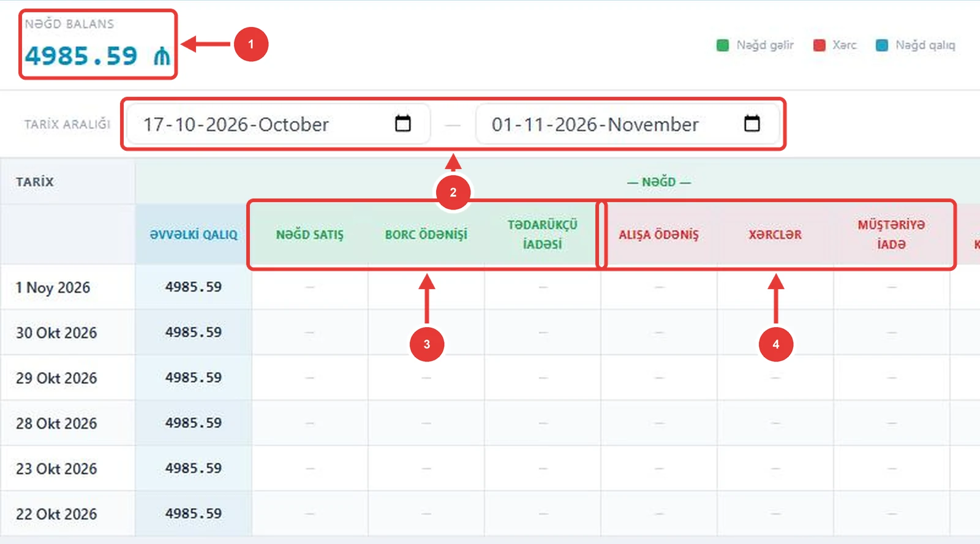Select the BORC ÖDƏNİŞİ column header

tap(426, 235)
